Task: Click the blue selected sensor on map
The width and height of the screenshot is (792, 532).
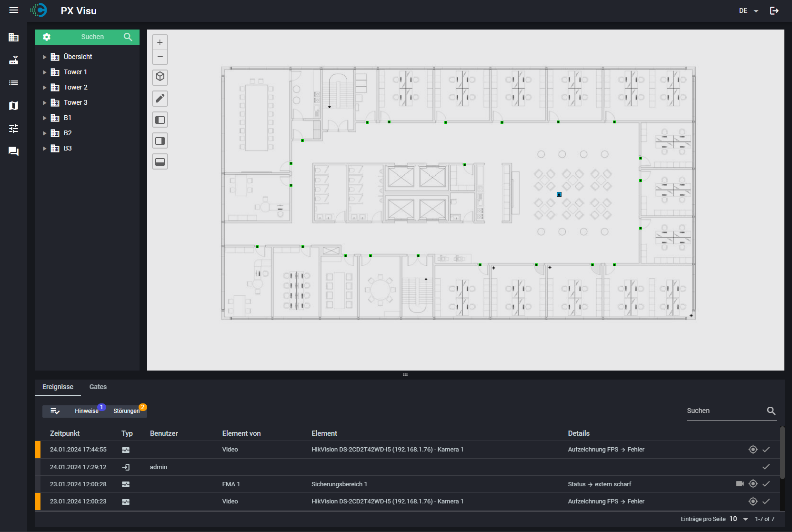Action: (x=559, y=194)
